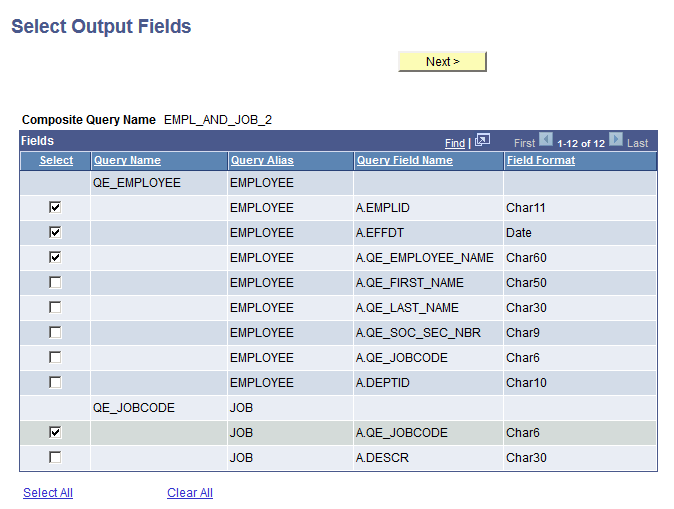This screenshot has width=674, height=509.
Task: Click the Char9 format value
Action: [523, 332]
